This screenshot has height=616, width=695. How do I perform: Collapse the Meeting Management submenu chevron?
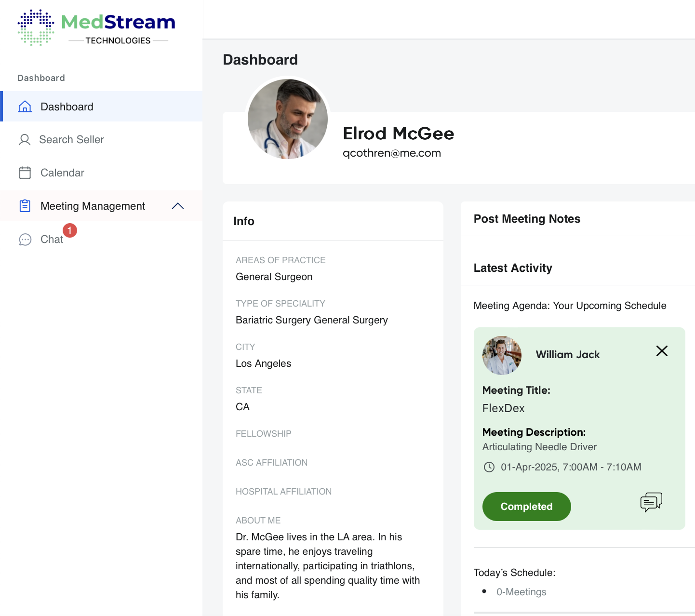click(178, 206)
